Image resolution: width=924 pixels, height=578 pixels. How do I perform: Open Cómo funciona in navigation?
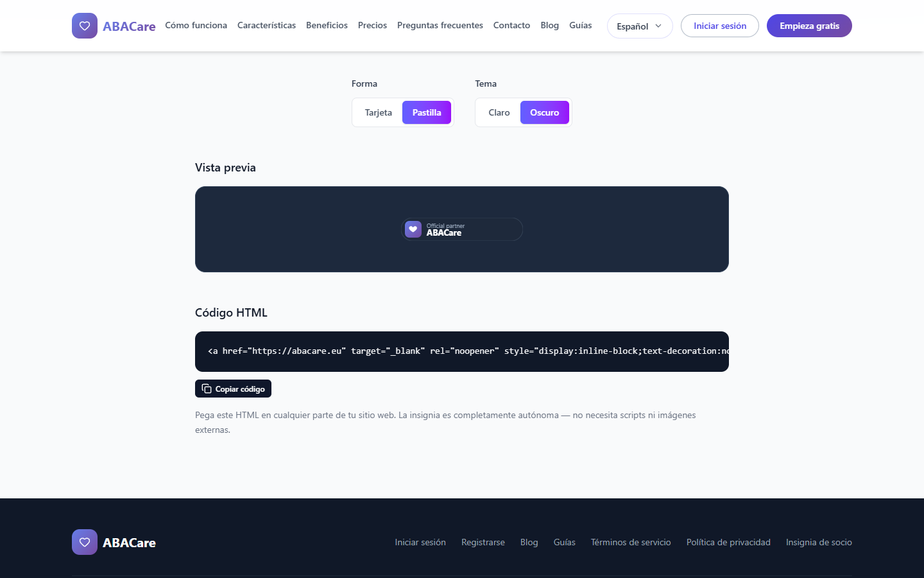[x=196, y=26]
